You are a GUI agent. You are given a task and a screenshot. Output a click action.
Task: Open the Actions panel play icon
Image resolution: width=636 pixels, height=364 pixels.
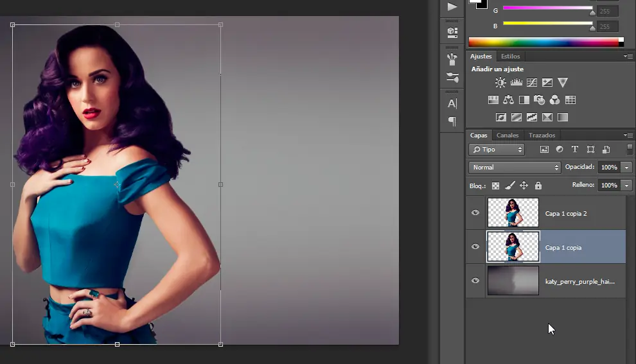coord(452,6)
